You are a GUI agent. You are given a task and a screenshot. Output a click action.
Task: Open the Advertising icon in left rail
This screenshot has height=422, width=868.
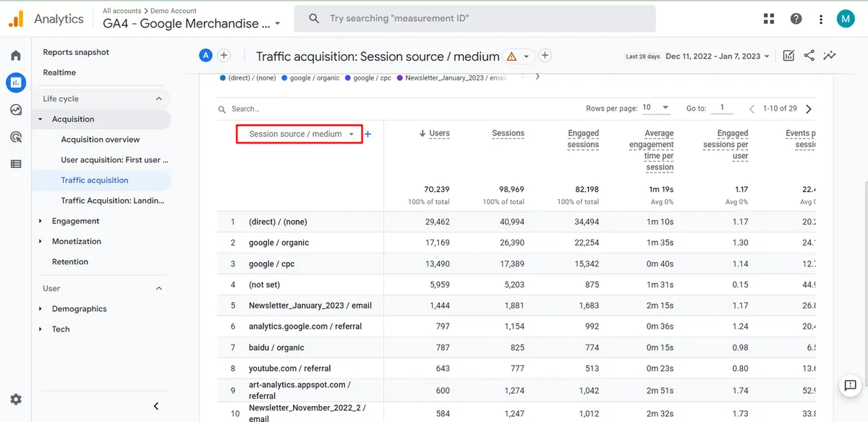16,137
